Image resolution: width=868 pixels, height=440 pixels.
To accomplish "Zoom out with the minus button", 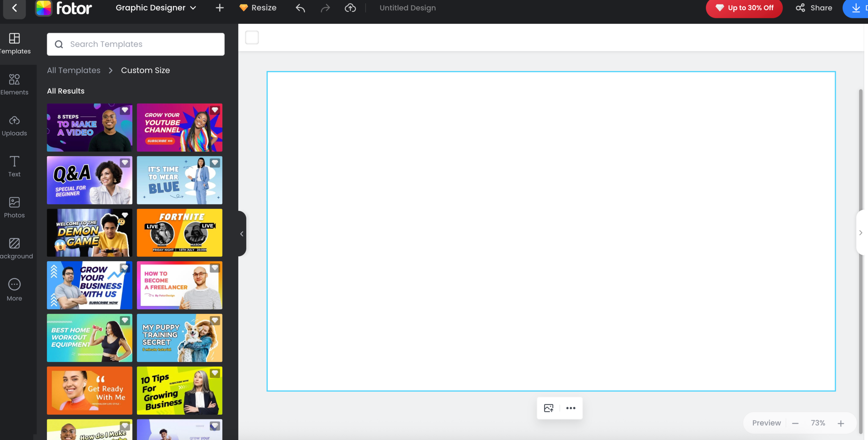I will tap(795, 423).
